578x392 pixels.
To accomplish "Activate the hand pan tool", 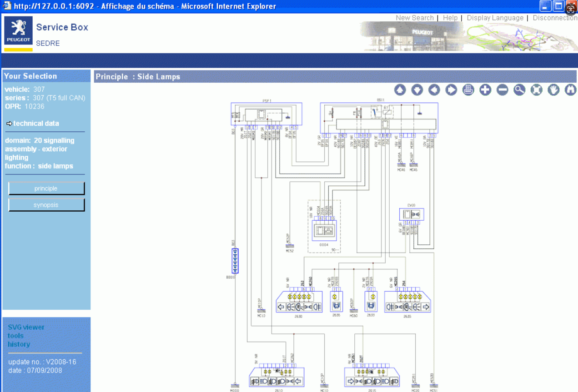I will [553, 90].
